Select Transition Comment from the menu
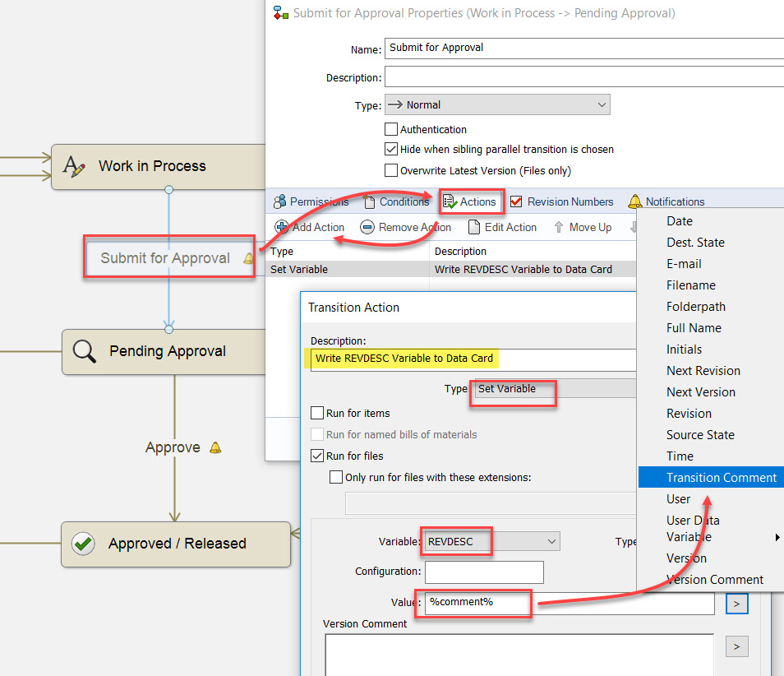Viewport: 784px width, 676px height. click(x=720, y=478)
